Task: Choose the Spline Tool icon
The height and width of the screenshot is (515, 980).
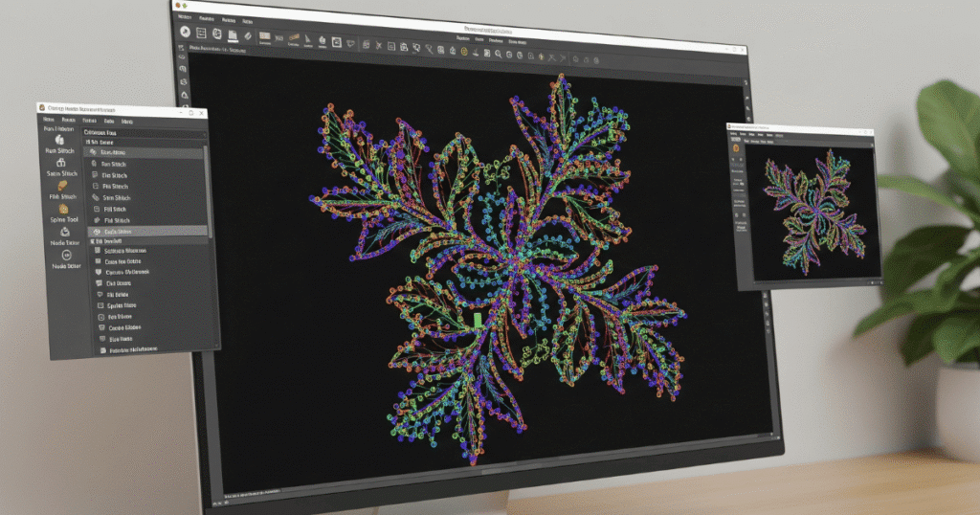Action: [x=64, y=209]
